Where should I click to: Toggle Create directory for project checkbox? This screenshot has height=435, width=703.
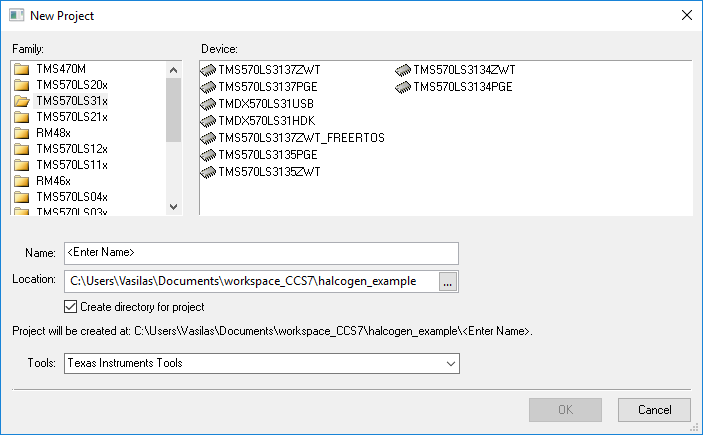70,306
